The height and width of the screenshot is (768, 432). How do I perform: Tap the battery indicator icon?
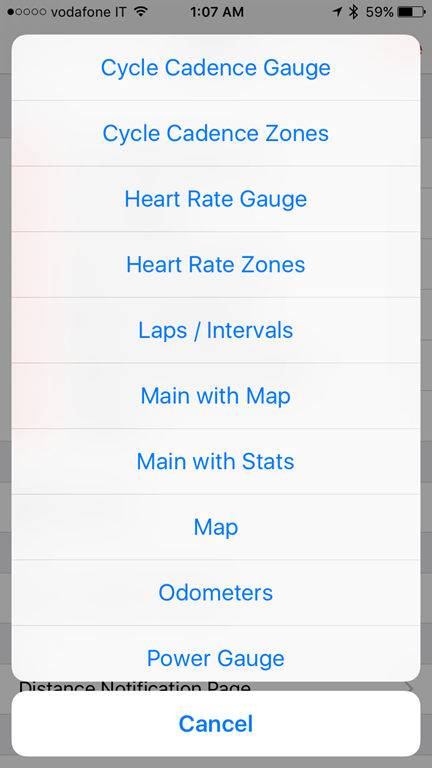[x=411, y=12]
